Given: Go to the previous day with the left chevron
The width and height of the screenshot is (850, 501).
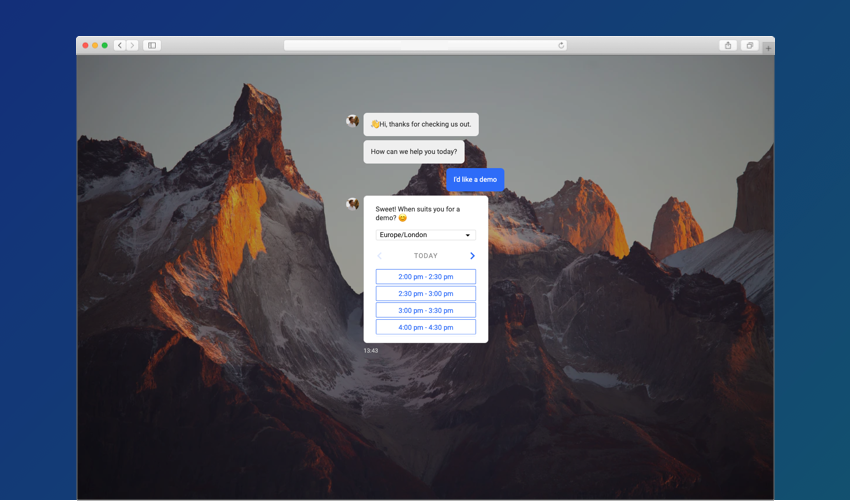Looking at the screenshot, I should pos(380,256).
